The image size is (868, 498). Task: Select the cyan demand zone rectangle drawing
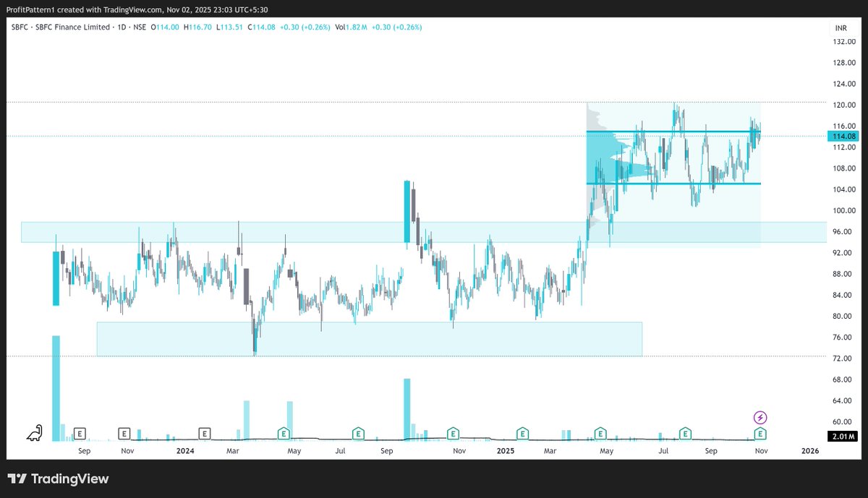(x=369, y=337)
